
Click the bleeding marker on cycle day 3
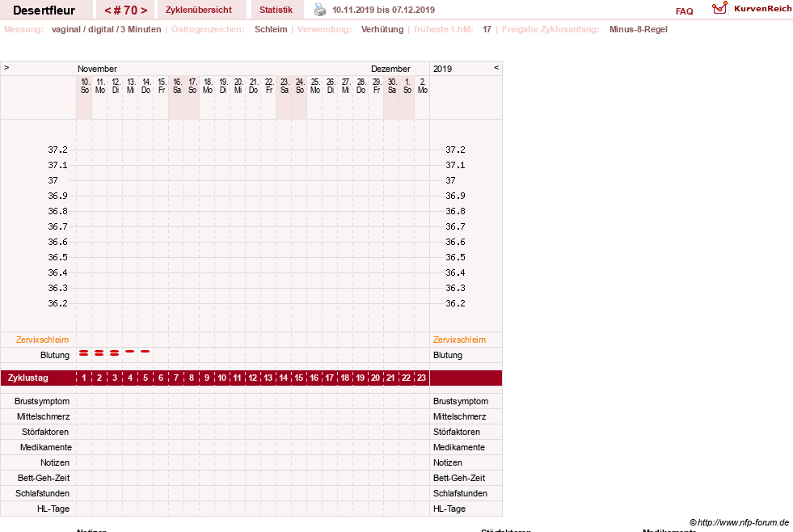click(x=114, y=353)
